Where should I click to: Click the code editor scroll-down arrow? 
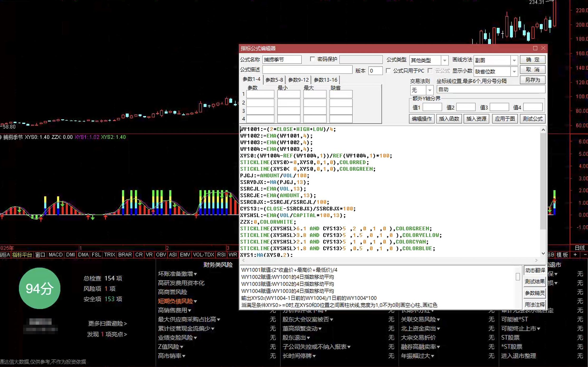(543, 253)
